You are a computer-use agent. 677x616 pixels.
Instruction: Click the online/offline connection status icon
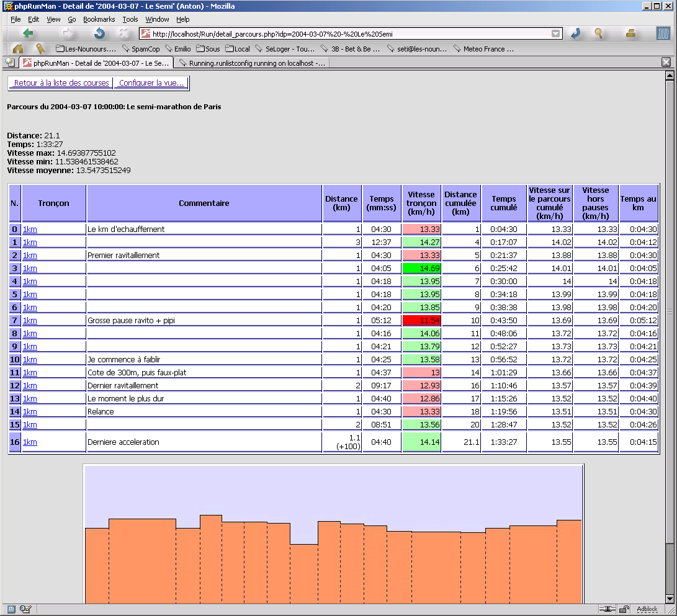pyautogui.click(x=608, y=609)
